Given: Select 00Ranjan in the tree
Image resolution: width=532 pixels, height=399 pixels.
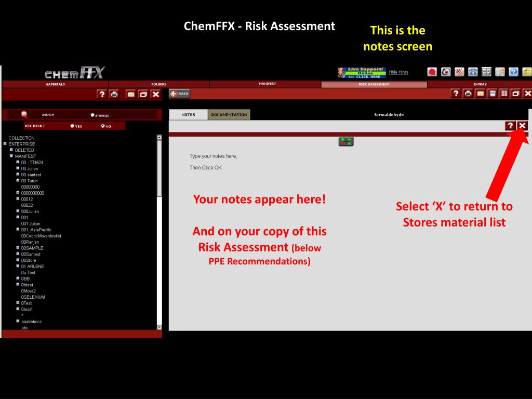Looking at the screenshot, I should click(30, 242).
